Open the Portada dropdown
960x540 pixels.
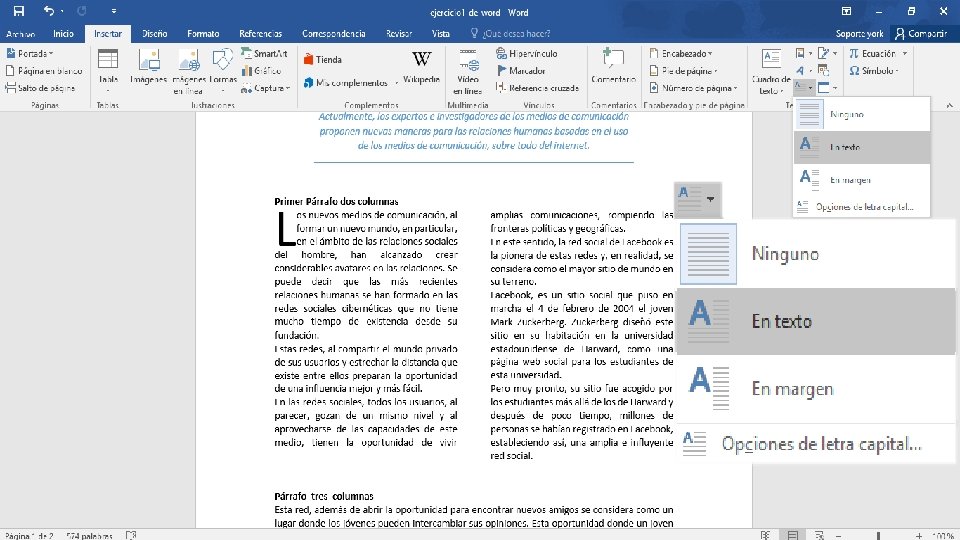(x=29, y=53)
